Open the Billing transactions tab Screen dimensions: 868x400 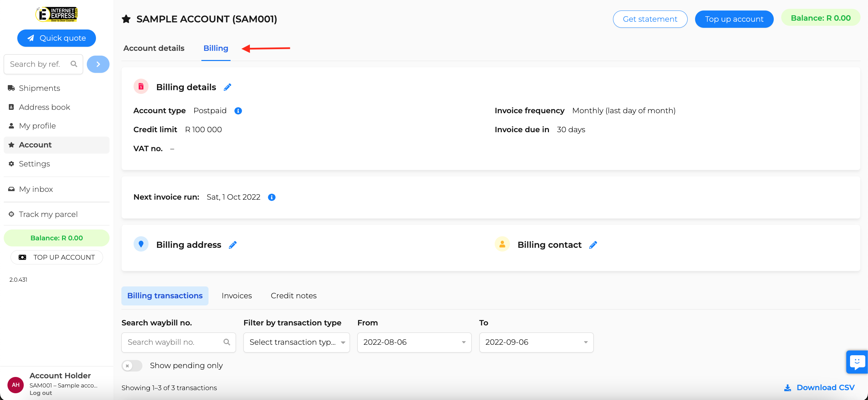165,296
